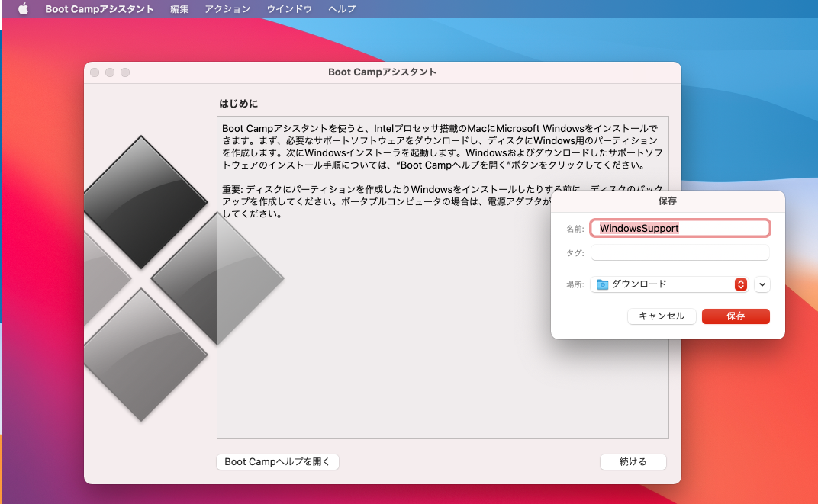Expand the save dialog with the chevron button
Screen dimensions: 818x504
click(x=762, y=284)
